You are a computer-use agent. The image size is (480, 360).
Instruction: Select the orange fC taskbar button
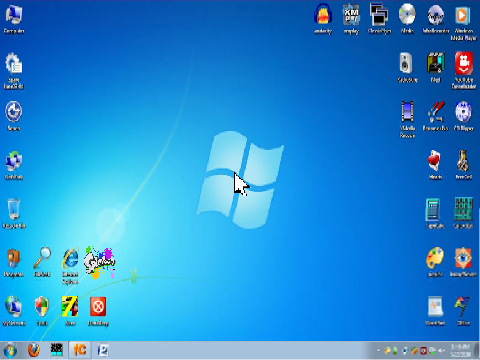(x=80, y=350)
